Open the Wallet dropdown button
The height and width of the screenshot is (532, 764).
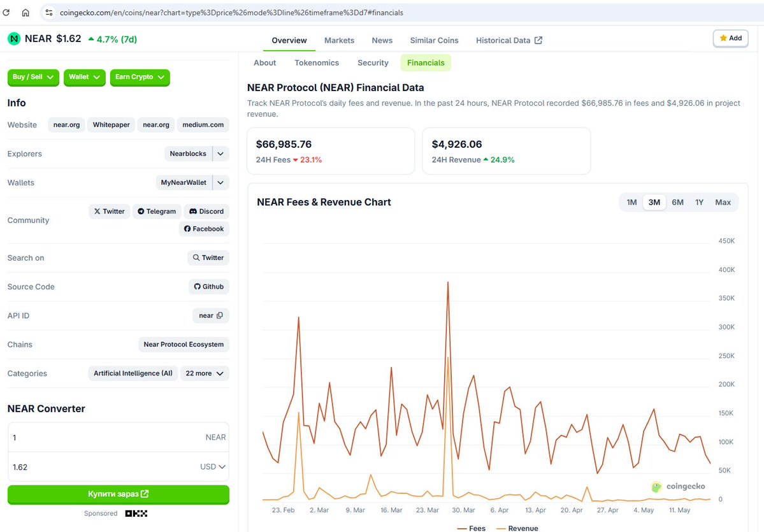coord(84,77)
